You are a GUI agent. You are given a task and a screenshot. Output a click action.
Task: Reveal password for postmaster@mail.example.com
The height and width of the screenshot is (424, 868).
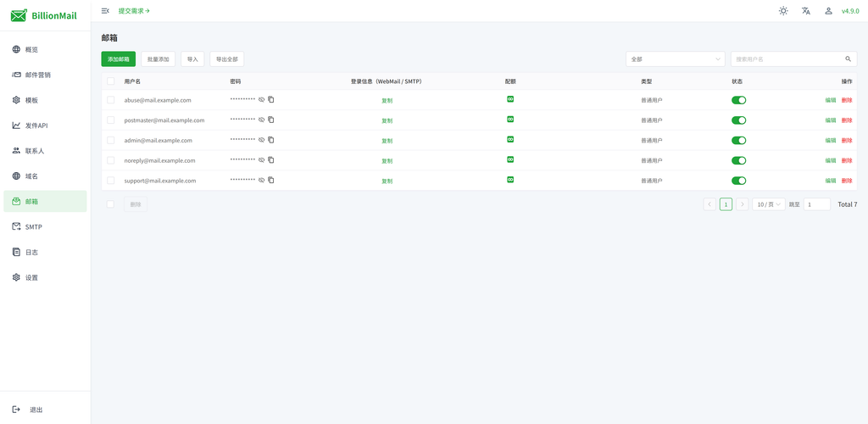(261, 120)
